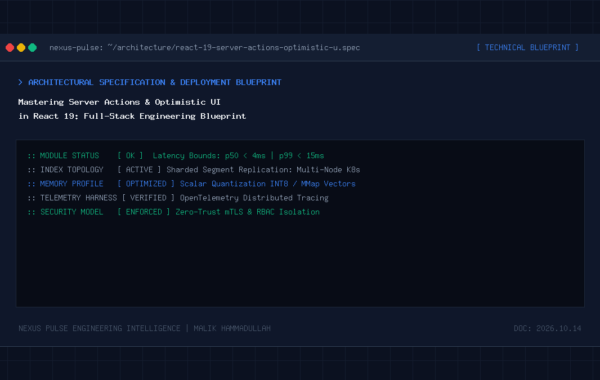The image size is (600, 380).
Task: Click the [ OK ] status tag
Action: [x=130, y=156]
